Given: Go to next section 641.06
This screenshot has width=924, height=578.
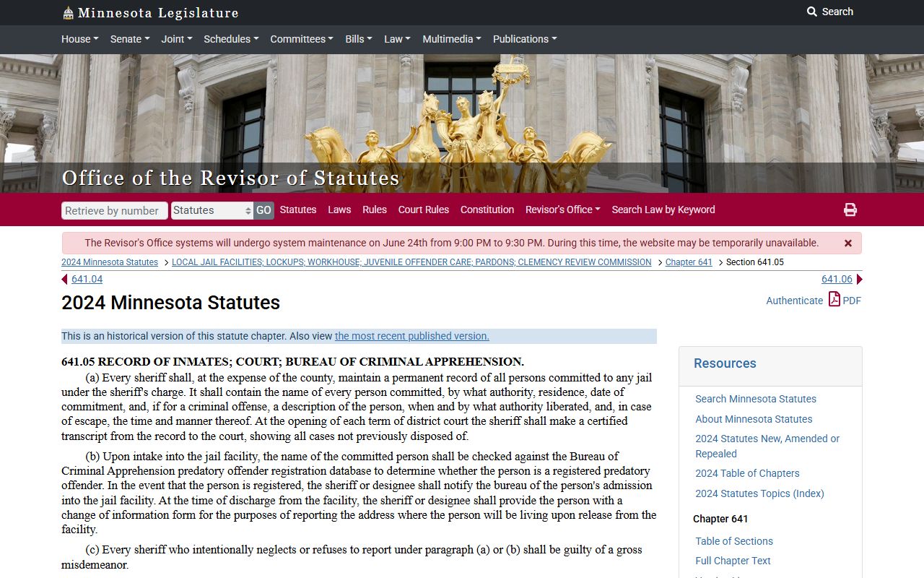Looking at the screenshot, I should click(x=837, y=280).
